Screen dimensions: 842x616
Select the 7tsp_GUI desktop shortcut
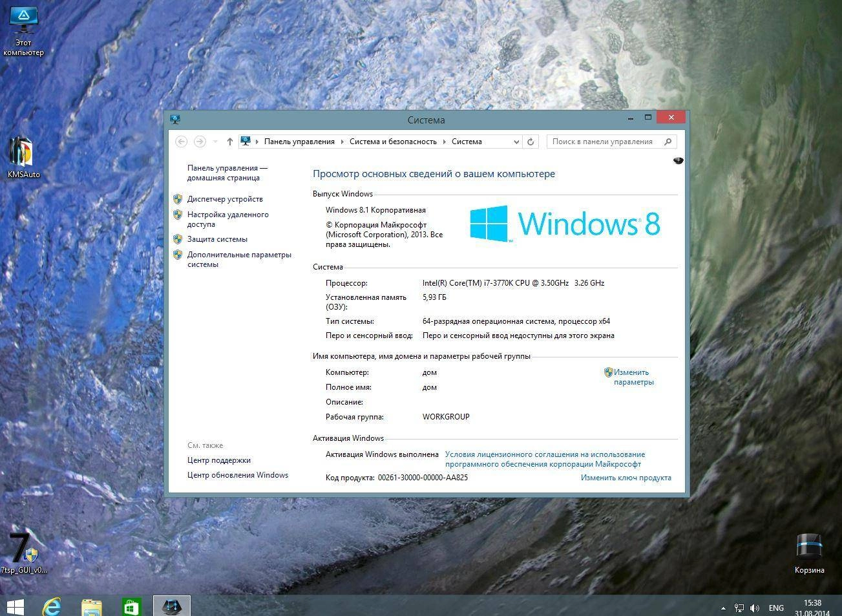(x=23, y=553)
